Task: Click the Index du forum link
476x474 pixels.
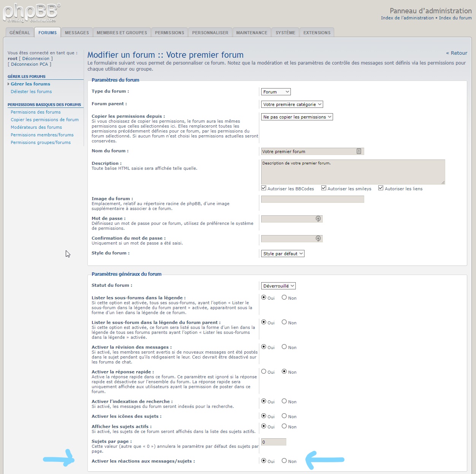Action: tap(455, 18)
